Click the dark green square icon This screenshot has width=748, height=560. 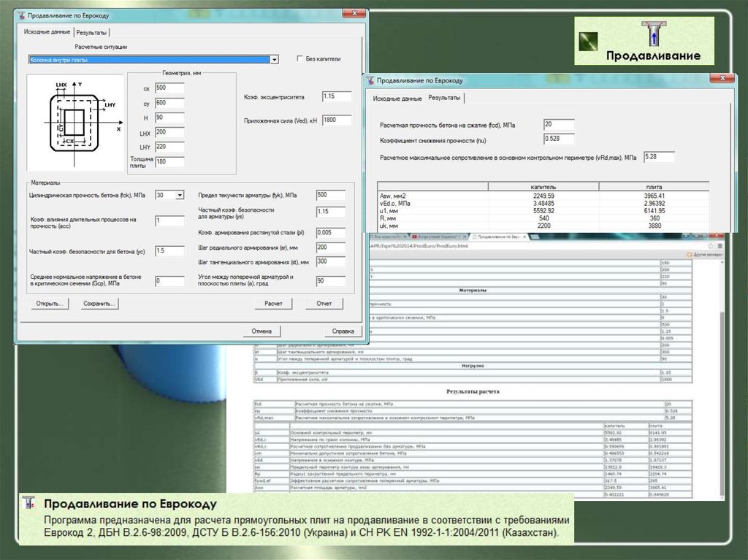(589, 42)
